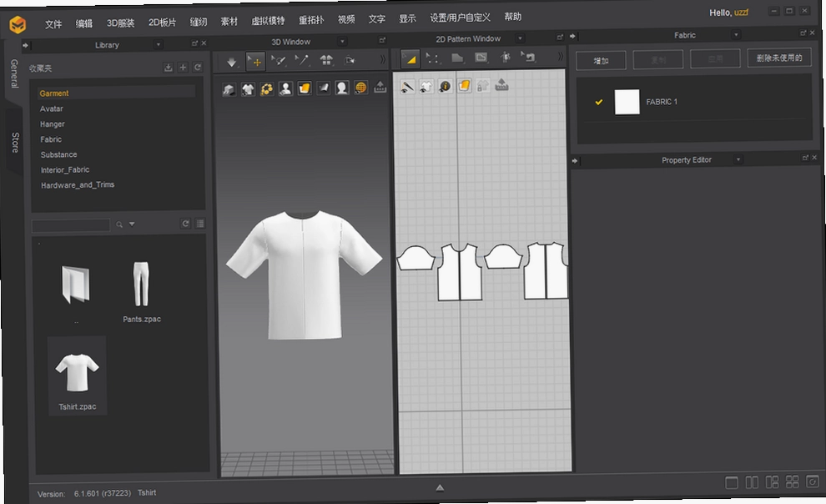
Task: Open the 缝纫 menu
Action: coord(199,22)
